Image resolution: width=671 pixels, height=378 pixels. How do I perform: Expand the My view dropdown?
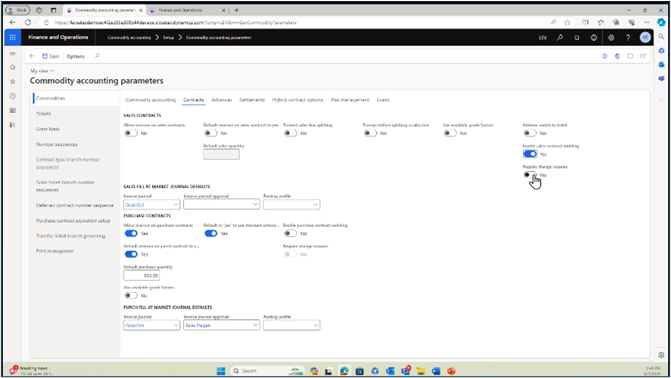coord(42,71)
